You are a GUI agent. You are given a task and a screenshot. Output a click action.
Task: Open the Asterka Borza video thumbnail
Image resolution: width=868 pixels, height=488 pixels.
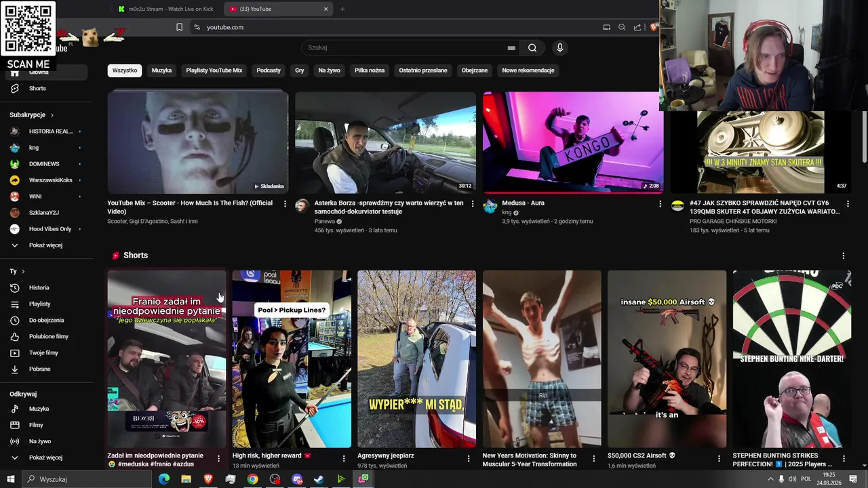(385, 142)
